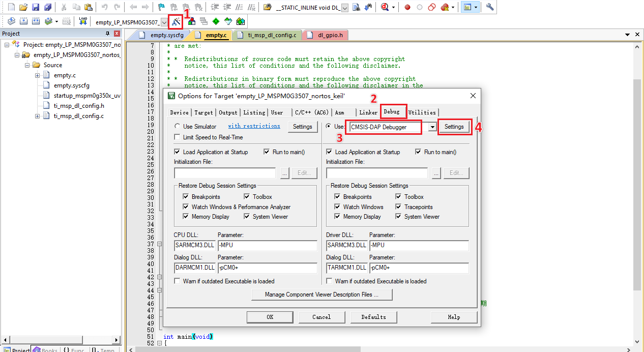Screen dimensions: 644x352
Task: Open the Configuration wrench icon
Action: tap(490, 7)
